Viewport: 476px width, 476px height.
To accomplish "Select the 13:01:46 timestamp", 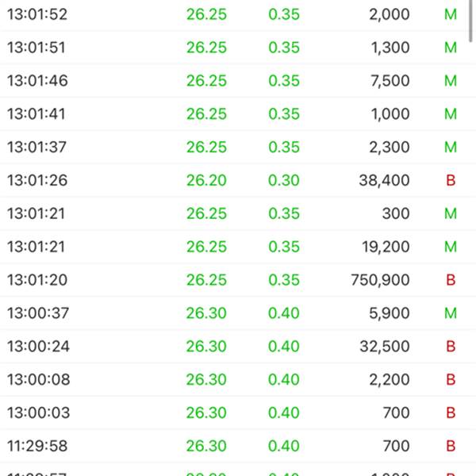I will [37, 81].
